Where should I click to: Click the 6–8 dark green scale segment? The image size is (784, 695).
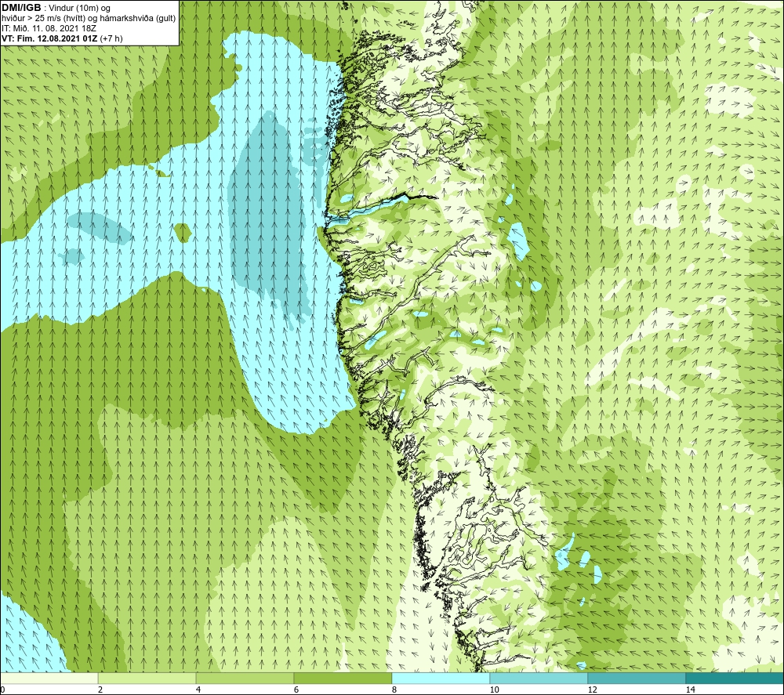click(343, 679)
